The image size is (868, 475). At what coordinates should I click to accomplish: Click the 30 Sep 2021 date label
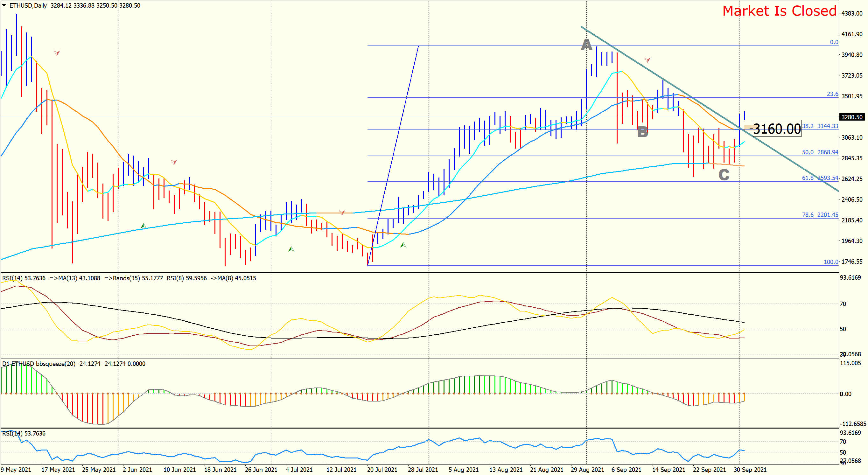(750, 470)
